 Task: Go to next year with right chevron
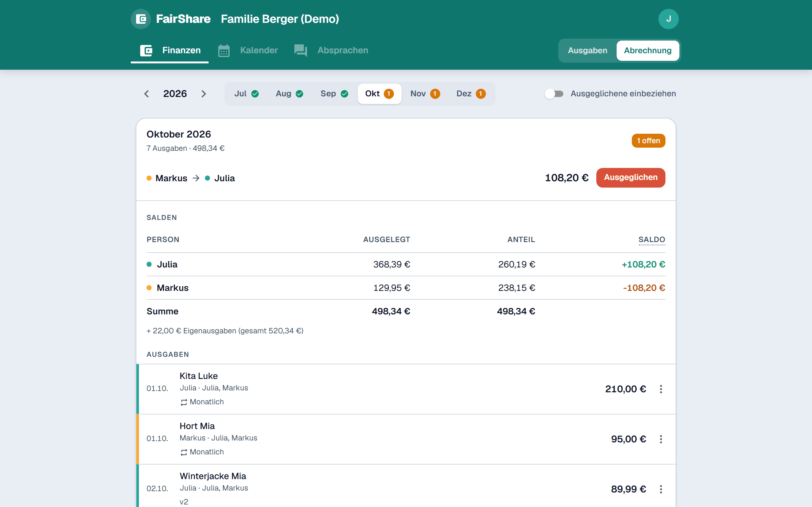coord(204,94)
